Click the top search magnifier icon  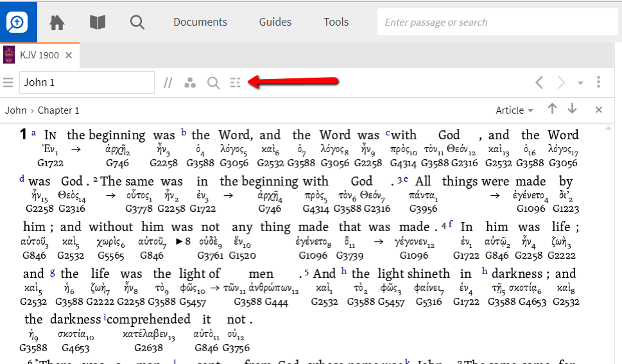137,22
